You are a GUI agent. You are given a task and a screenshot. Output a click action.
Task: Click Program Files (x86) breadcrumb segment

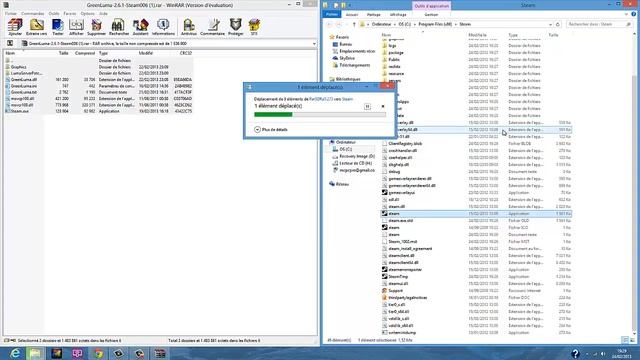[x=435, y=24]
